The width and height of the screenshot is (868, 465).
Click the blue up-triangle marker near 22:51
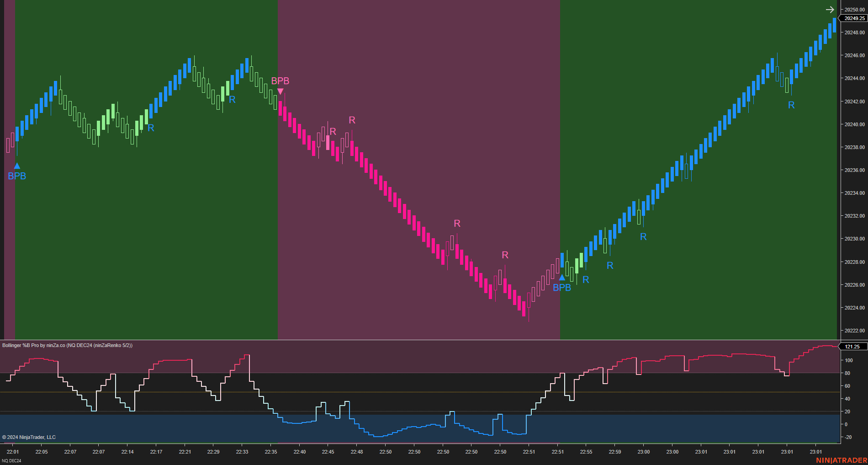pos(562,277)
